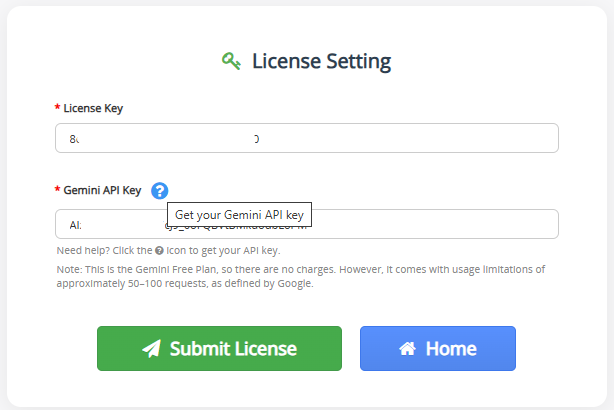Click the small question mark in the help text

click(159, 251)
